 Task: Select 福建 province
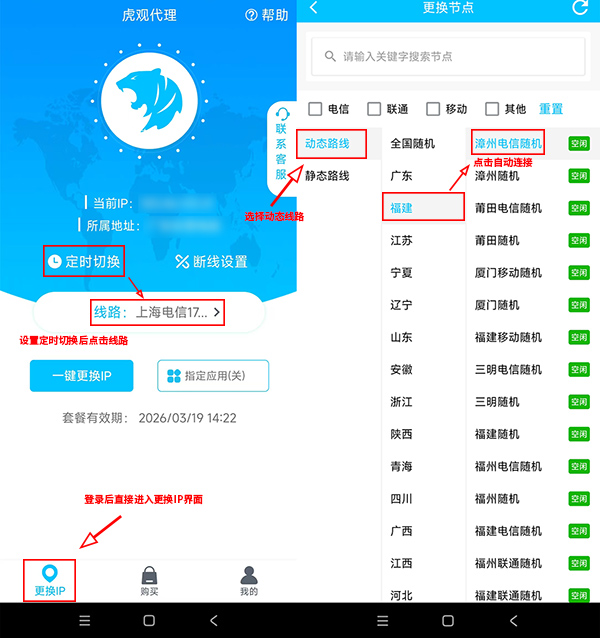point(401,208)
